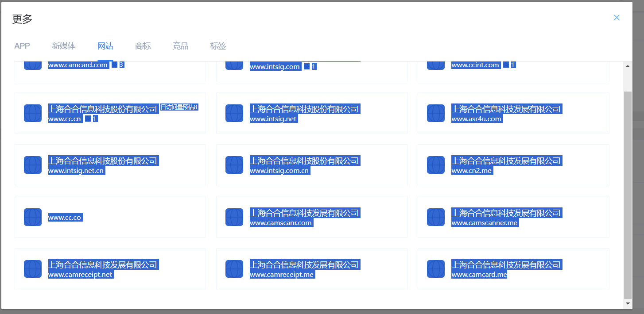The width and height of the screenshot is (644, 314).
Task: Click the company name above www.cc.cn
Action: click(103, 109)
